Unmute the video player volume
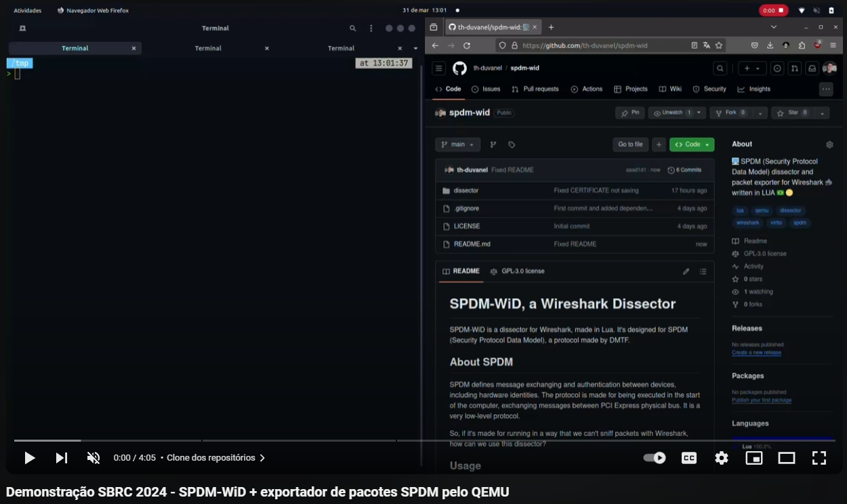Screen dimensions: 847x504 pos(94,458)
